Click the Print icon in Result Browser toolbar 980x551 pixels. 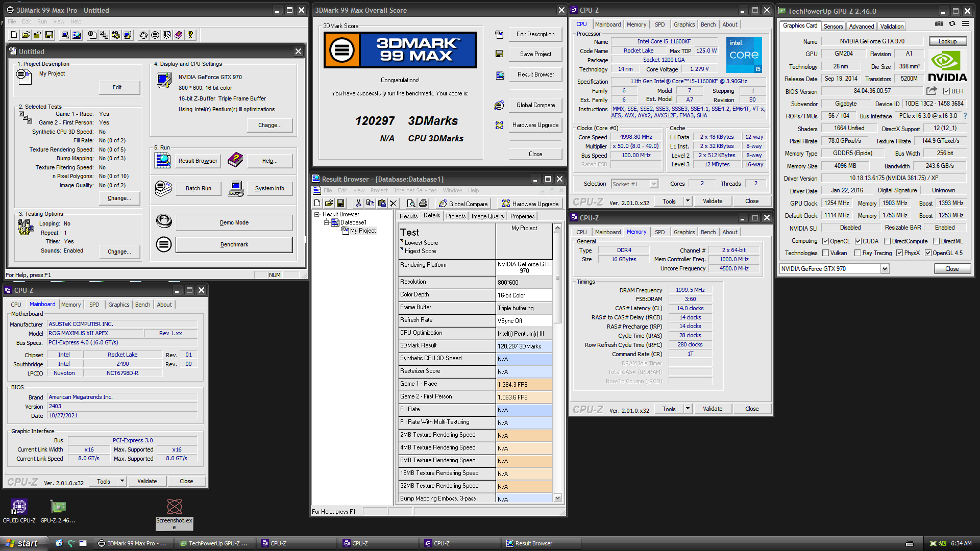pos(423,203)
